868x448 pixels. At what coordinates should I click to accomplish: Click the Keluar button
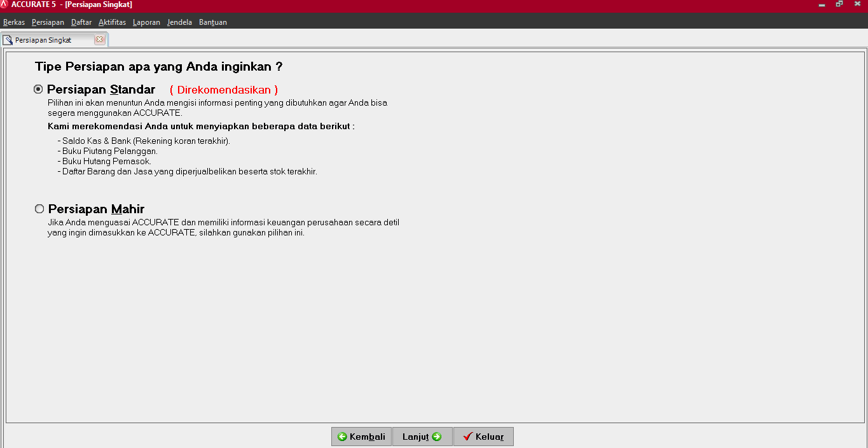tap(483, 437)
